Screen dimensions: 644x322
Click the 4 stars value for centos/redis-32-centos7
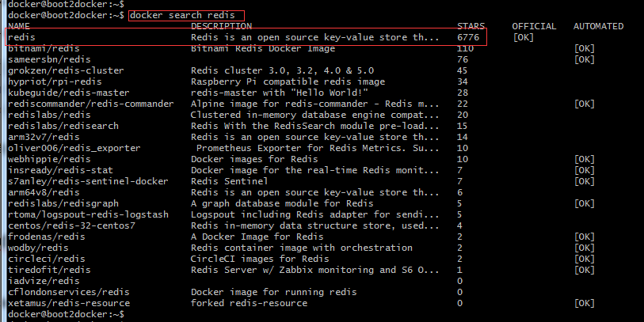point(459,225)
